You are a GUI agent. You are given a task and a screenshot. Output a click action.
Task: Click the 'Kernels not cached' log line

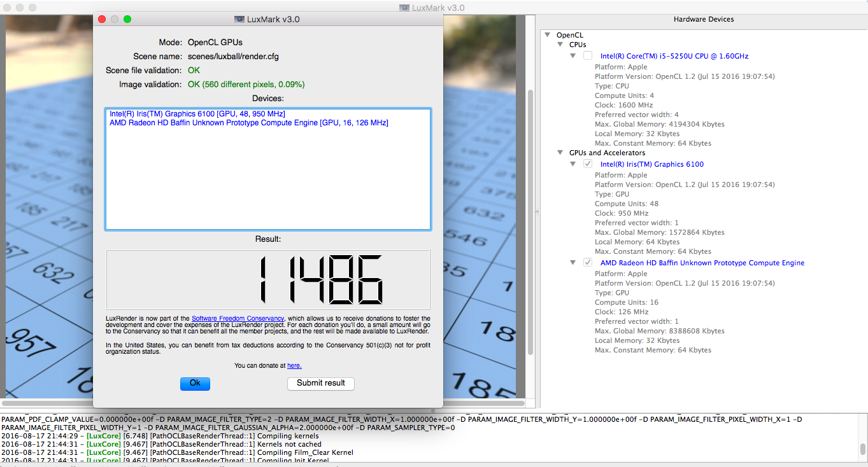160,444
